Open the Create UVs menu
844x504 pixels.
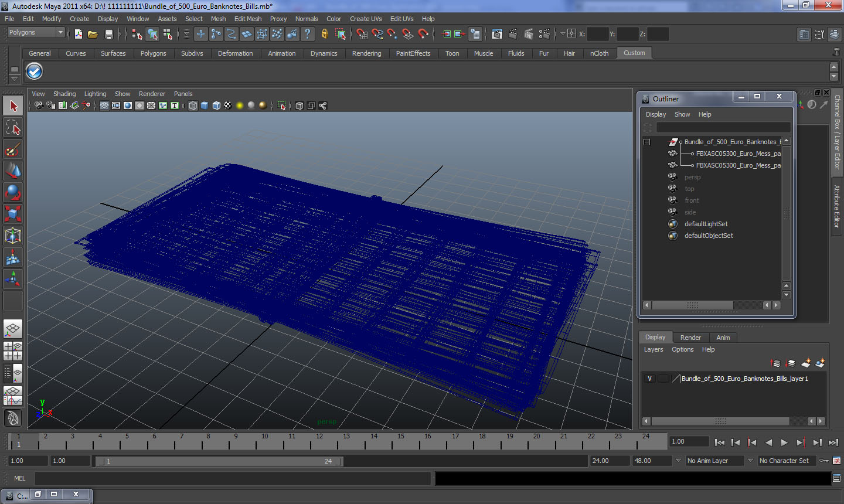pos(366,19)
